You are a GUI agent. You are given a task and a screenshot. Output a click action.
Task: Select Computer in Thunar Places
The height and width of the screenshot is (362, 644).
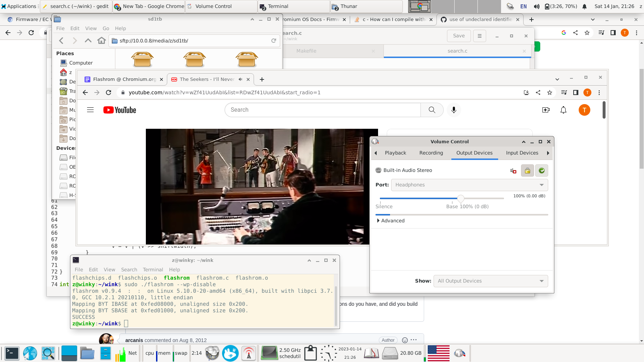click(x=81, y=63)
